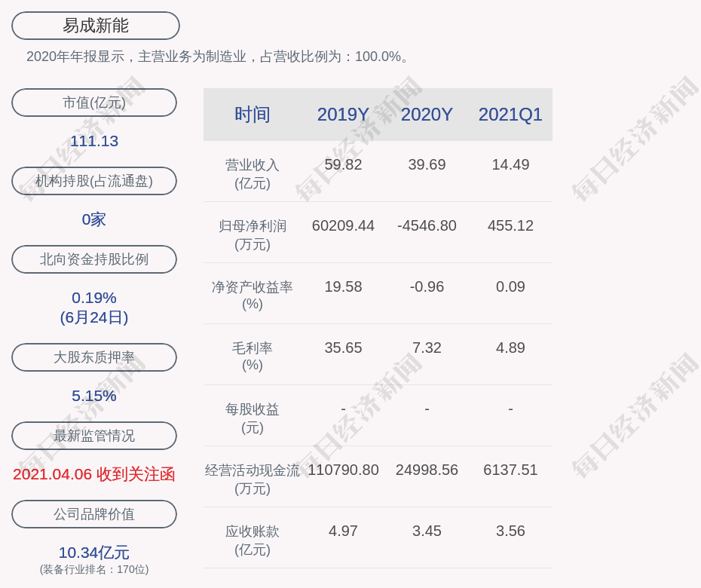
Task: Select the 2019Y column header
Action: [x=343, y=115]
